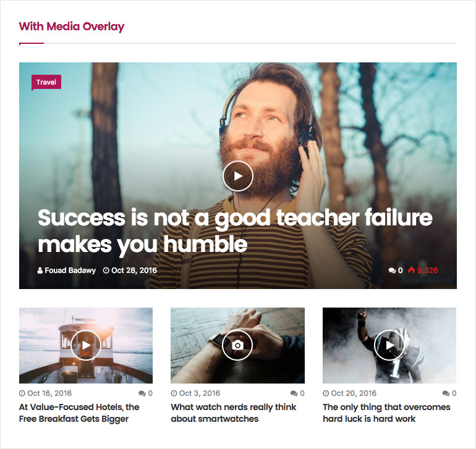This screenshot has width=476, height=449.
Task: Select the Travel category tag
Action: point(46,82)
